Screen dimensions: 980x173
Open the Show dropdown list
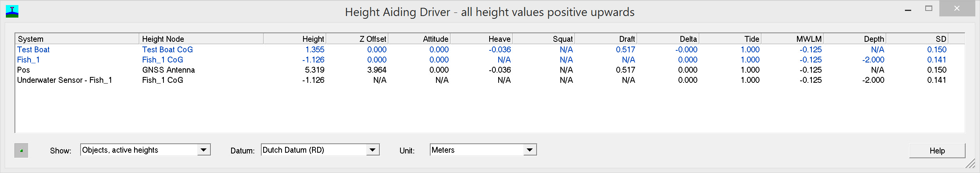(203, 150)
